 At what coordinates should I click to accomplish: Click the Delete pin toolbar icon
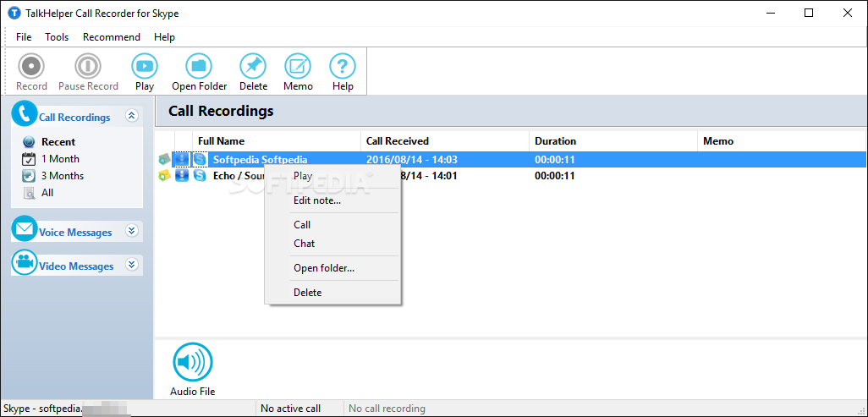[x=253, y=67]
